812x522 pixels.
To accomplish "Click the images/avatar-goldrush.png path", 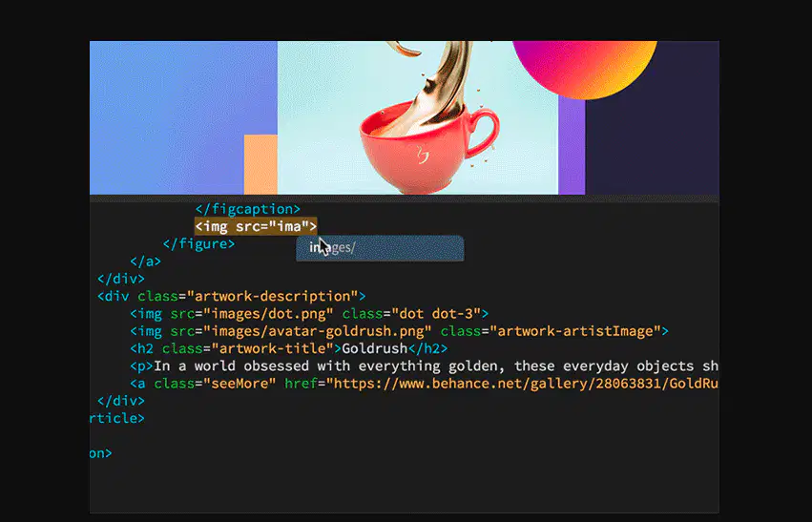I will tap(318, 331).
